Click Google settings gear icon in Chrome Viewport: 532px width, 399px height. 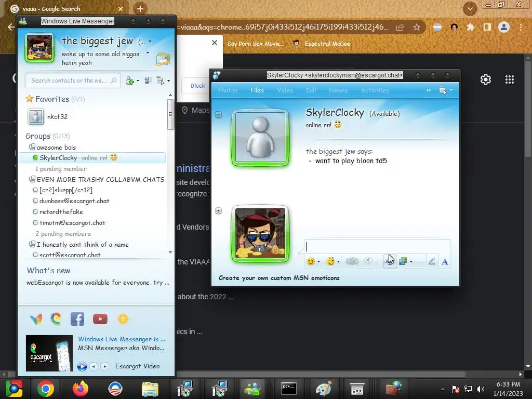click(486, 79)
